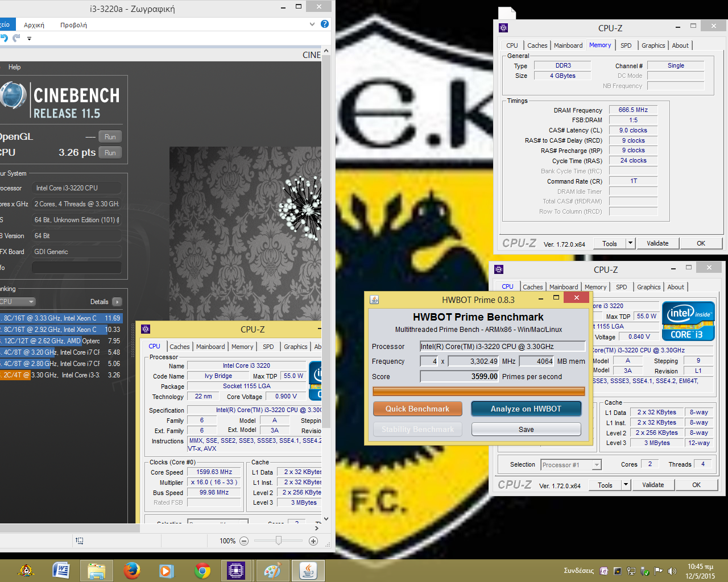
Task: Open Chrome from the taskbar
Action: point(202,570)
